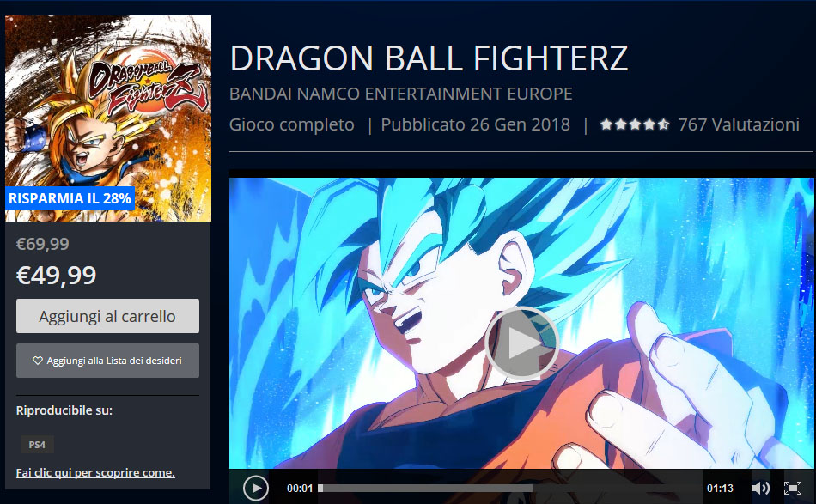The height and width of the screenshot is (504, 816).
Task: Click Aggiungi alla Lista dei desideri
Action: pyautogui.click(x=107, y=361)
